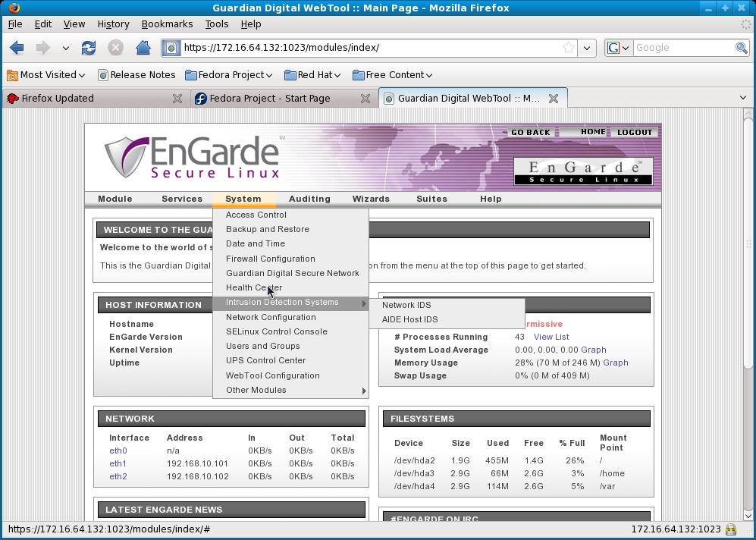Open the Suites menu
Viewport: 756px width, 540px height.
[431, 199]
